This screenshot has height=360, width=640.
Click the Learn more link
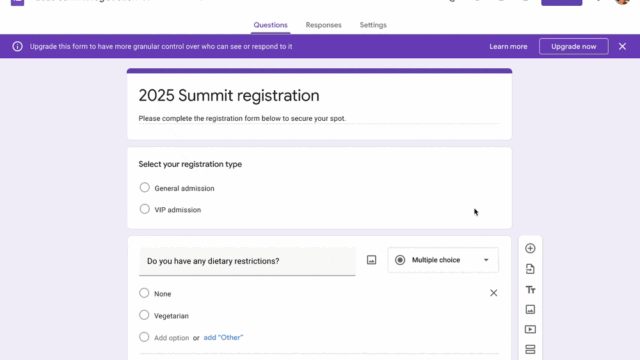click(508, 47)
